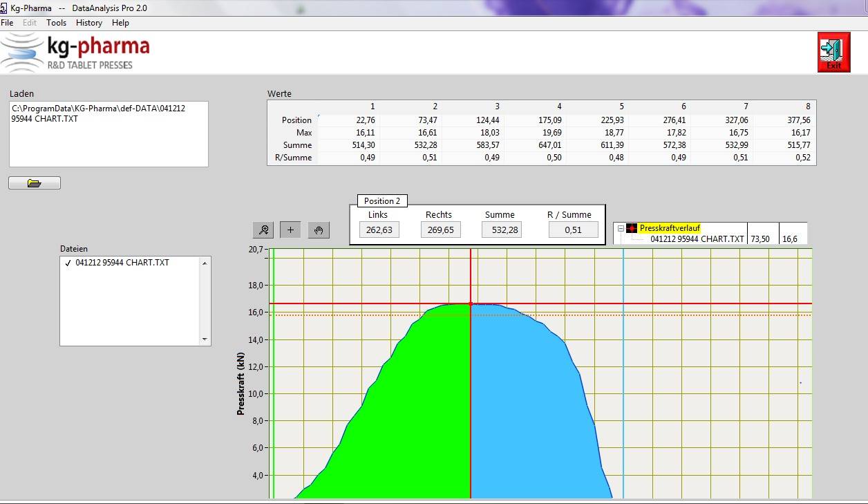Open the Help menu
868x504 pixels.
(x=120, y=23)
